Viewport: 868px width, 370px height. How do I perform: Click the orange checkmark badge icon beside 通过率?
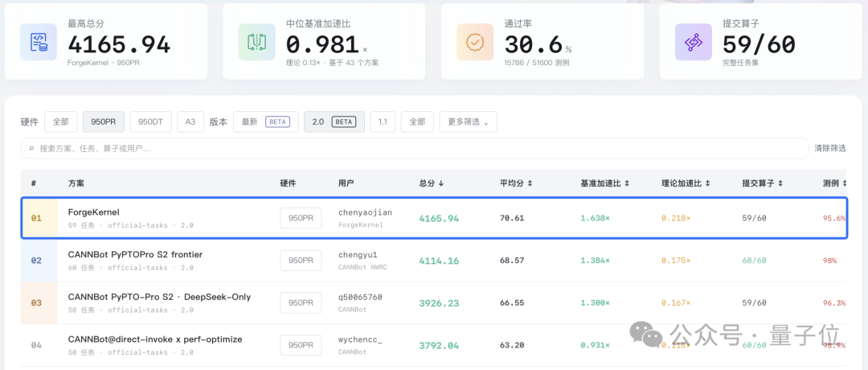coord(475,42)
